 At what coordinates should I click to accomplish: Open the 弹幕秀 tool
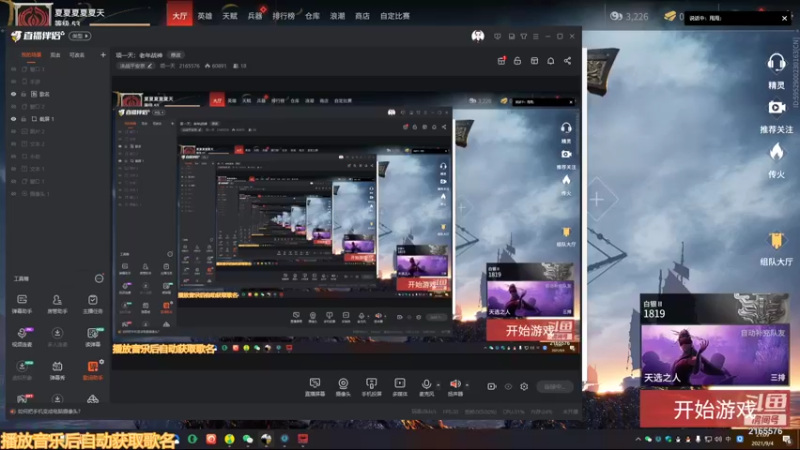pos(57,370)
